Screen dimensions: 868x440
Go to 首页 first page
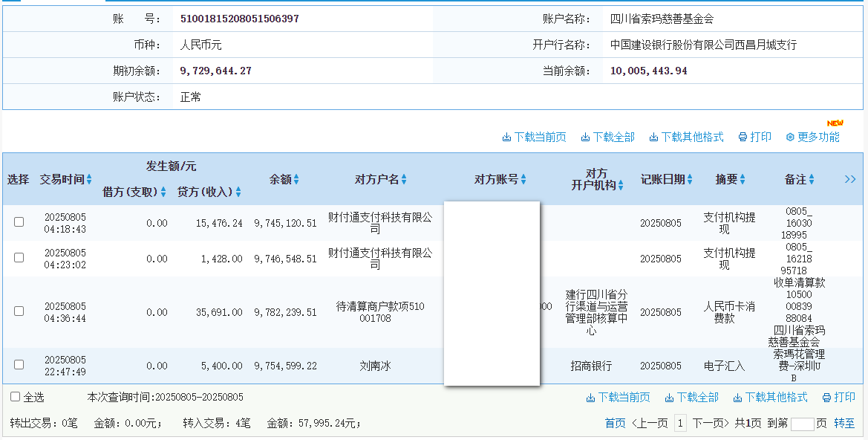point(615,424)
